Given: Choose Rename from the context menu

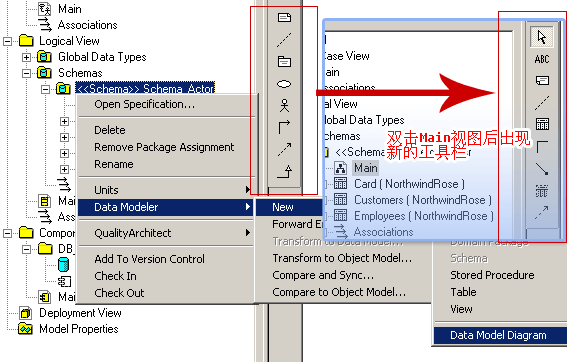Looking at the screenshot, I should [167, 164].
